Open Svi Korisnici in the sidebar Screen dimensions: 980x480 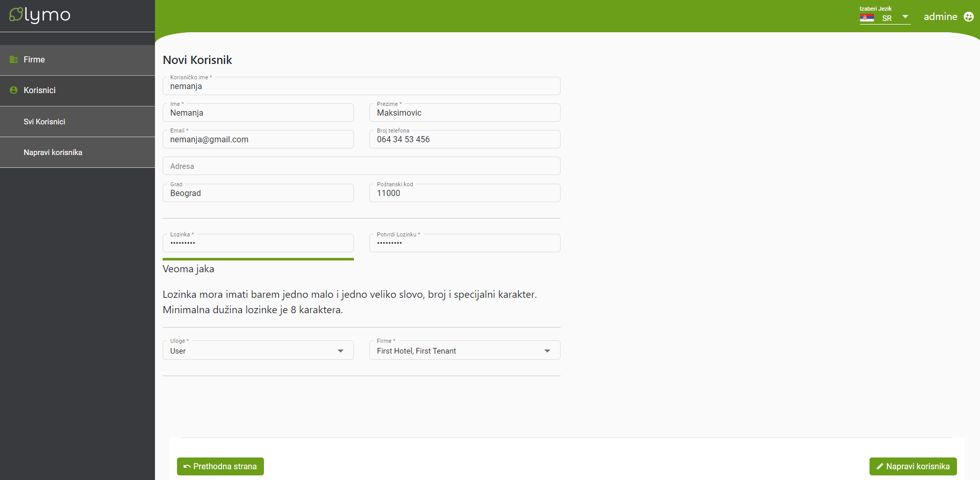pos(44,122)
